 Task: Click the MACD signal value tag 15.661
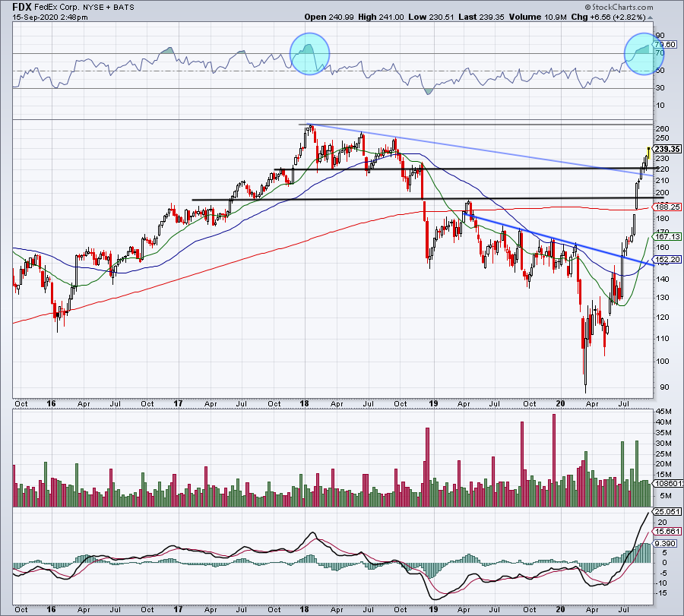667,532
